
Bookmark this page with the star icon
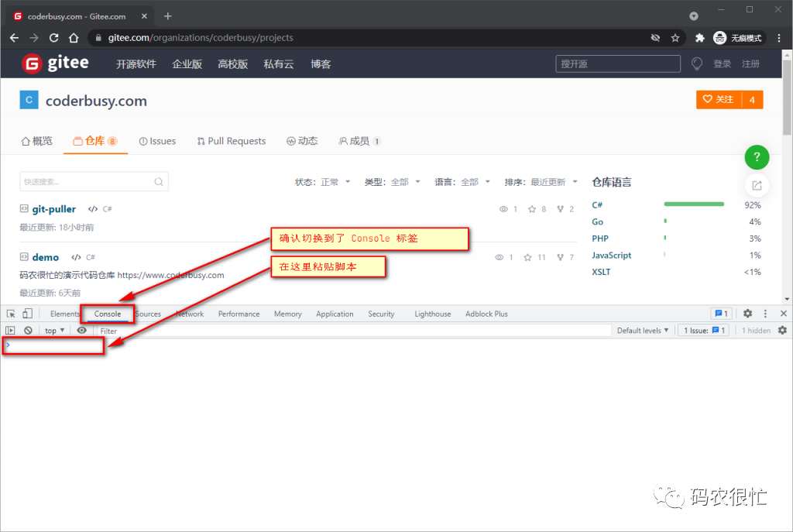click(675, 38)
